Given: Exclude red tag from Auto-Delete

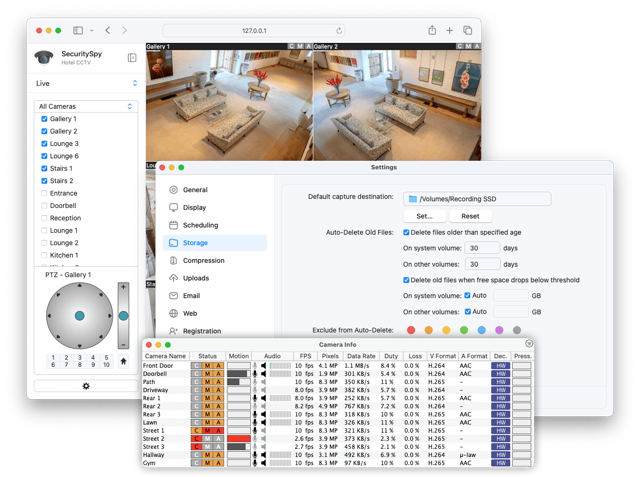Looking at the screenshot, I should tap(411, 330).
